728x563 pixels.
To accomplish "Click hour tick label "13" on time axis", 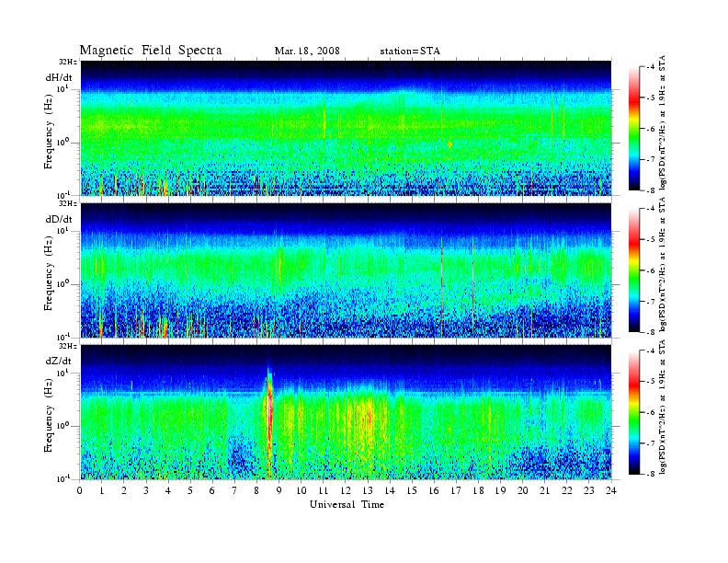I will [x=368, y=490].
